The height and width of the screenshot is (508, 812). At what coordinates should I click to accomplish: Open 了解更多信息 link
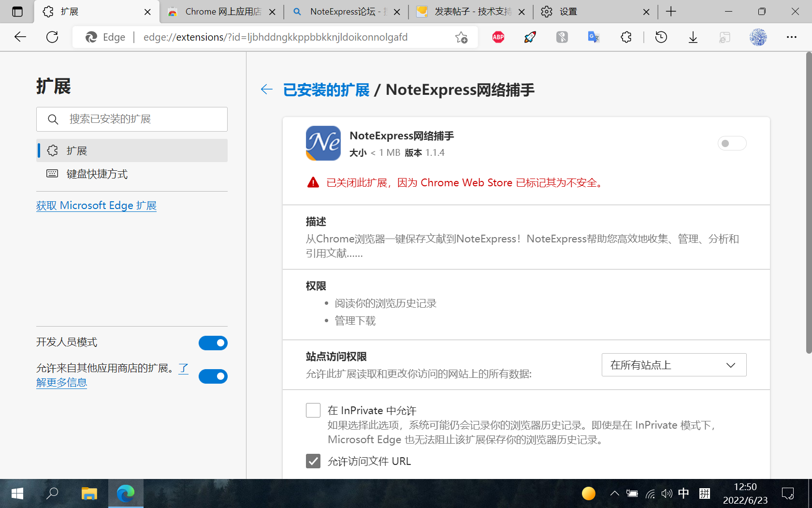[x=62, y=382]
